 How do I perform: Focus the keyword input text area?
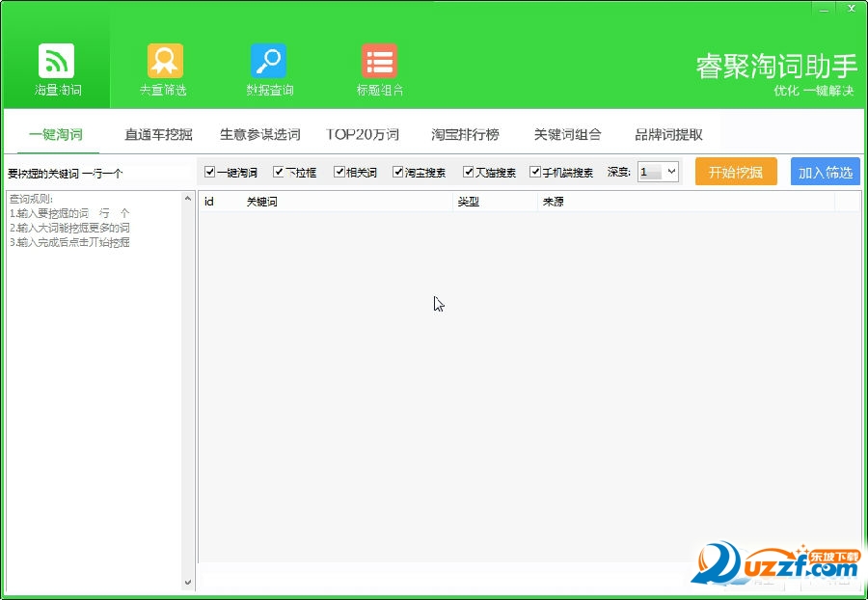(x=96, y=386)
